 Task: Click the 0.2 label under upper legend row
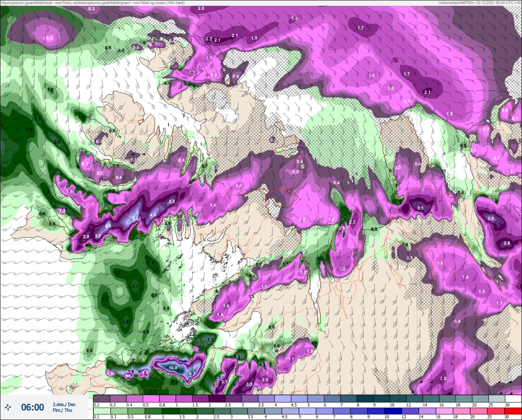[x=96, y=405]
